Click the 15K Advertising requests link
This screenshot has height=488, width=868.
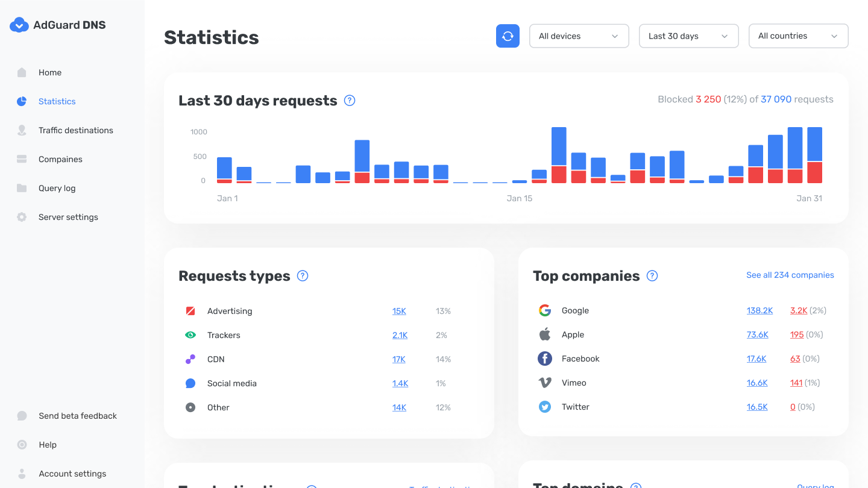click(x=399, y=311)
